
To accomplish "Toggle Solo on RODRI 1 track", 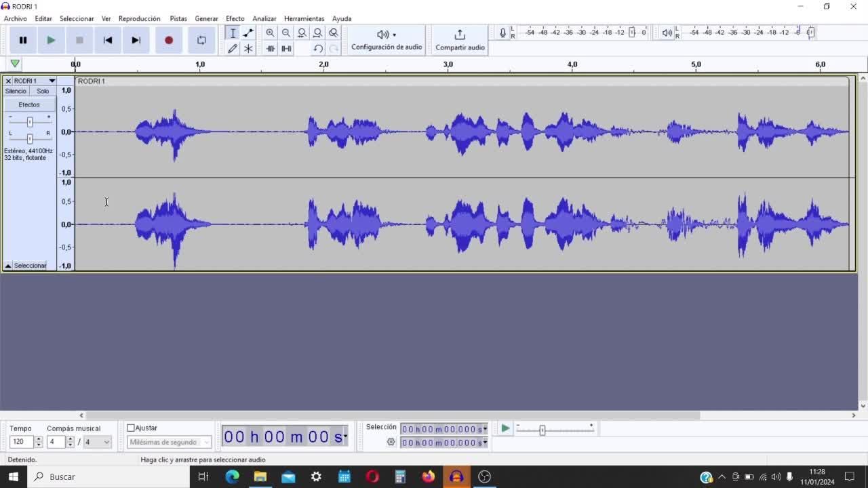I will tap(43, 91).
